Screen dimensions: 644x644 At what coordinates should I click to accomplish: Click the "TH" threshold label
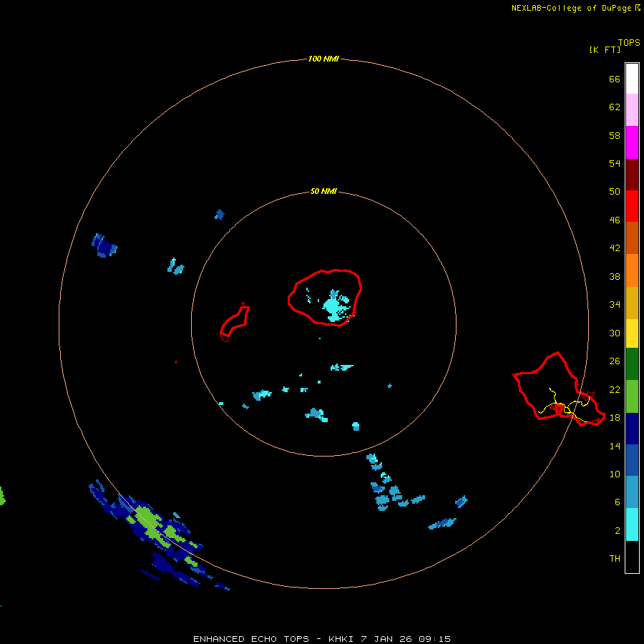click(x=615, y=558)
